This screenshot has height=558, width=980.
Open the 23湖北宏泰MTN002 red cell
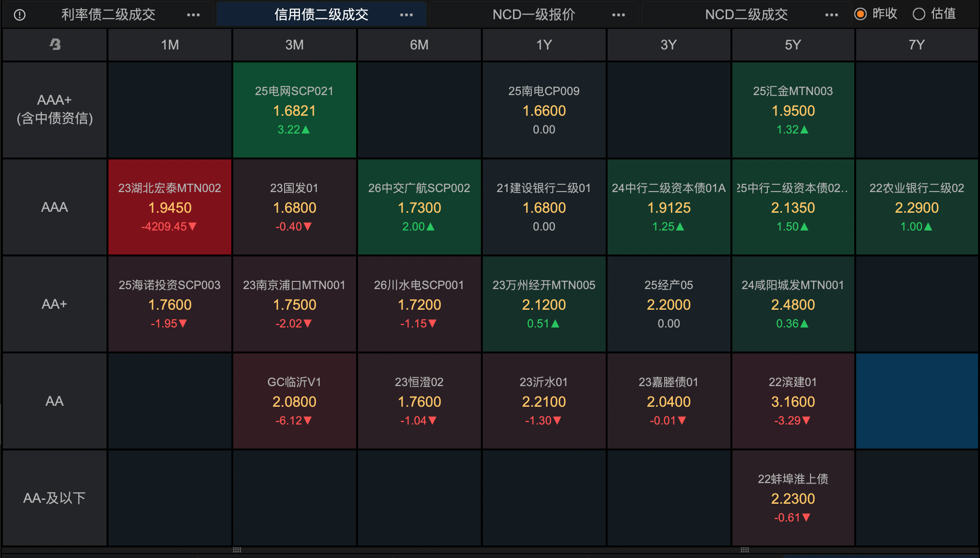(x=170, y=207)
